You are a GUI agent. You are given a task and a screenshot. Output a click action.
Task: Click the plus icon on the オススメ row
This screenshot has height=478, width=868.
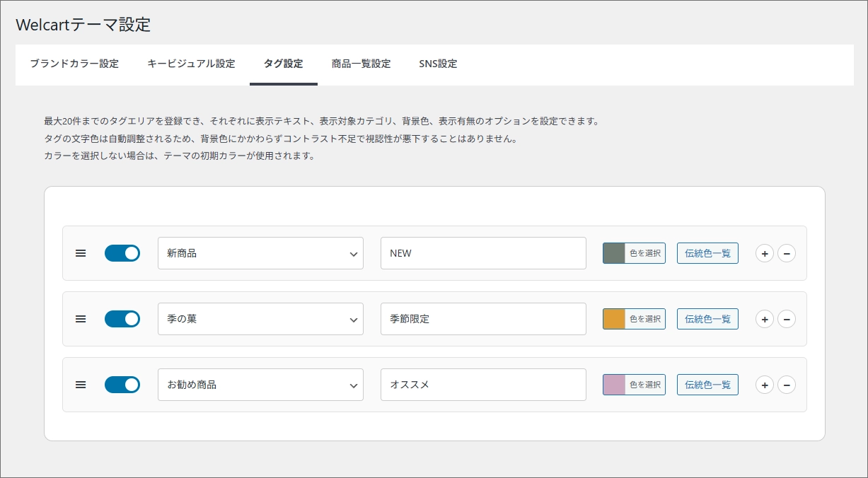click(x=765, y=385)
